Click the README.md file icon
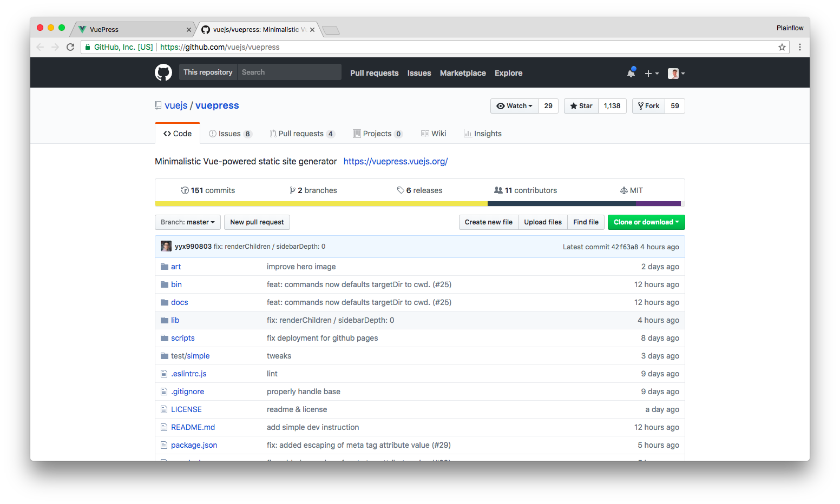The width and height of the screenshot is (840, 504). click(164, 427)
